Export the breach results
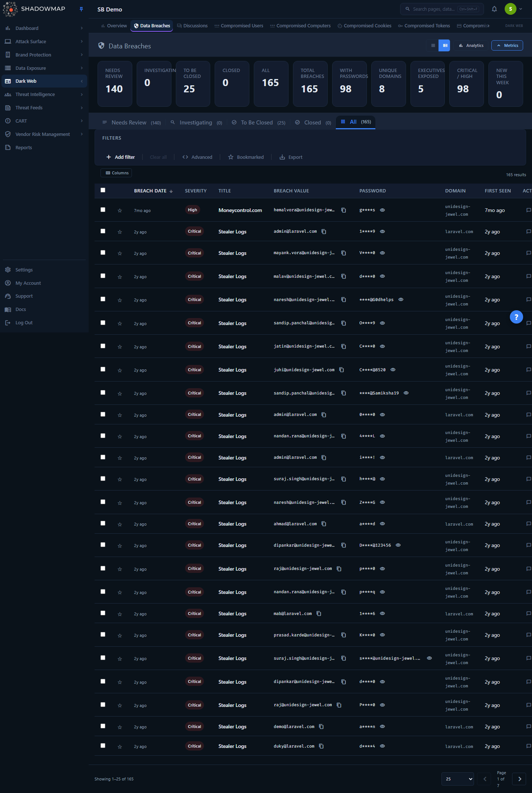Screen dimensions: 532x793 (x=291, y=157)
